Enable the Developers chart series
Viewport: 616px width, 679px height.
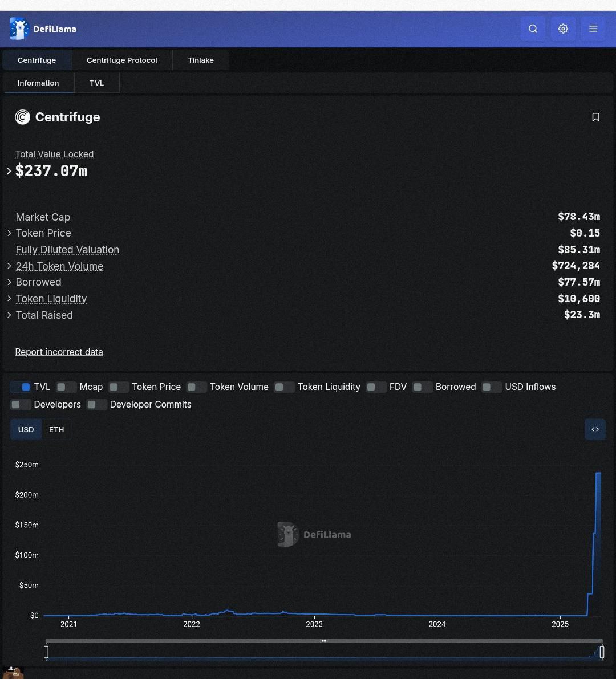21,405
